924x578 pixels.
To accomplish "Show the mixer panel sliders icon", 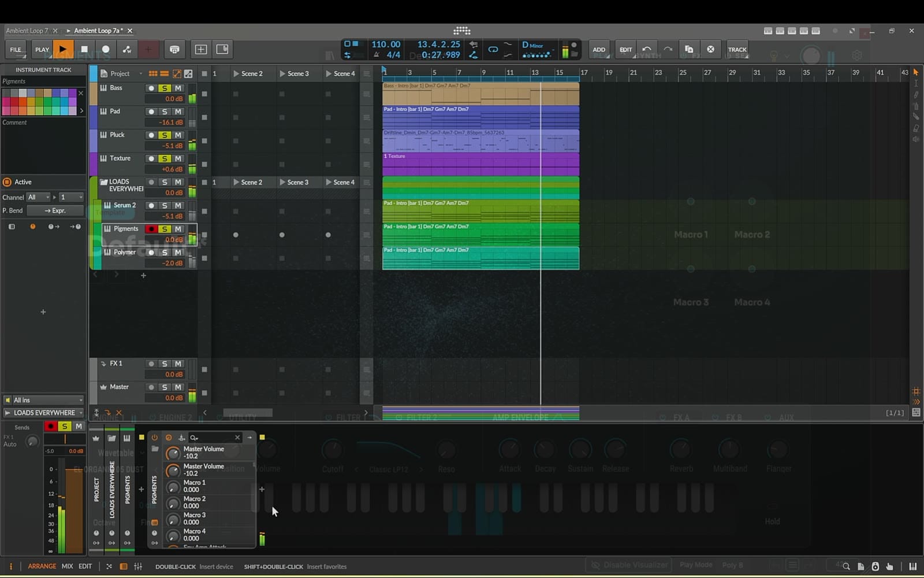I will pyautogui.click(x=138, y=566).
